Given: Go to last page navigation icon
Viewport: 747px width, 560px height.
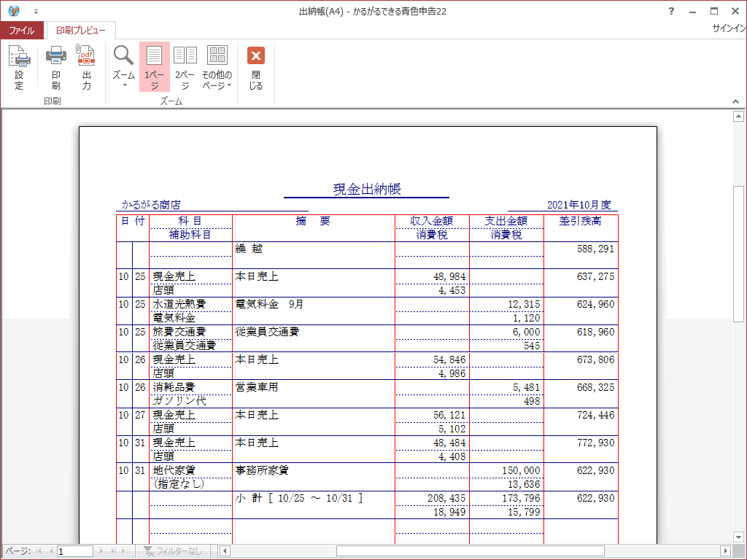Looking at the screenshot, I should [113, 551].
